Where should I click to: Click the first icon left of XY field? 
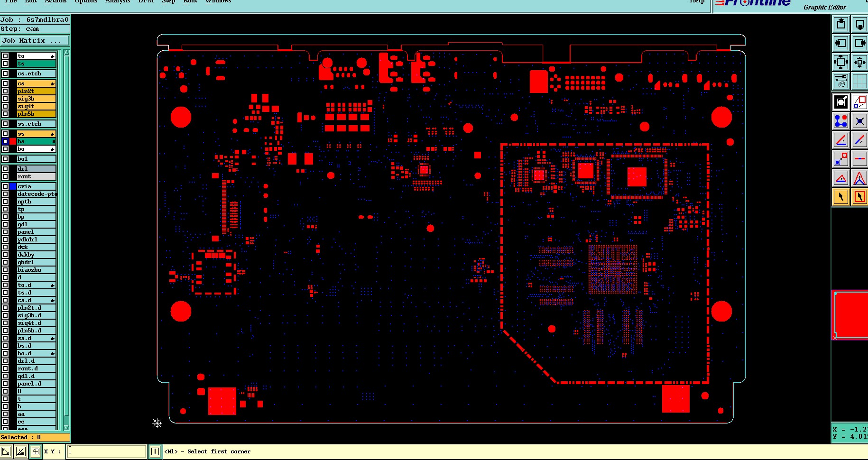[6, 451]
